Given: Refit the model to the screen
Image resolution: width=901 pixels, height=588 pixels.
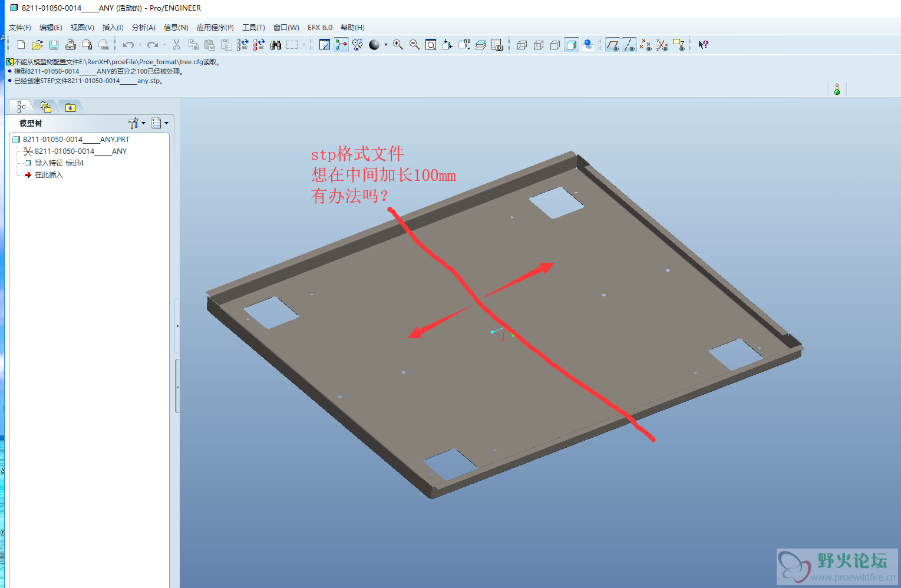Looking at the screenshot, I should pyautogui.click(x=431, y=45).
